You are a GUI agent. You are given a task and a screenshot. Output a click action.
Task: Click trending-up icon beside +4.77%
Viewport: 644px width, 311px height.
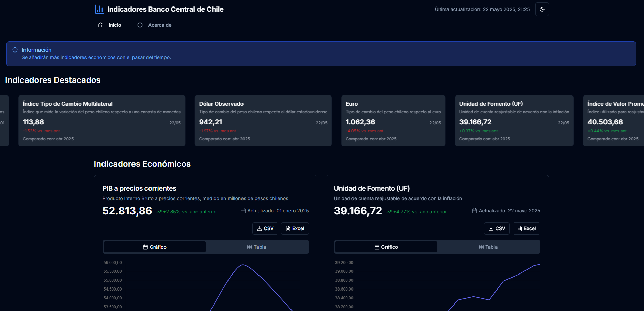coord(389,212)
